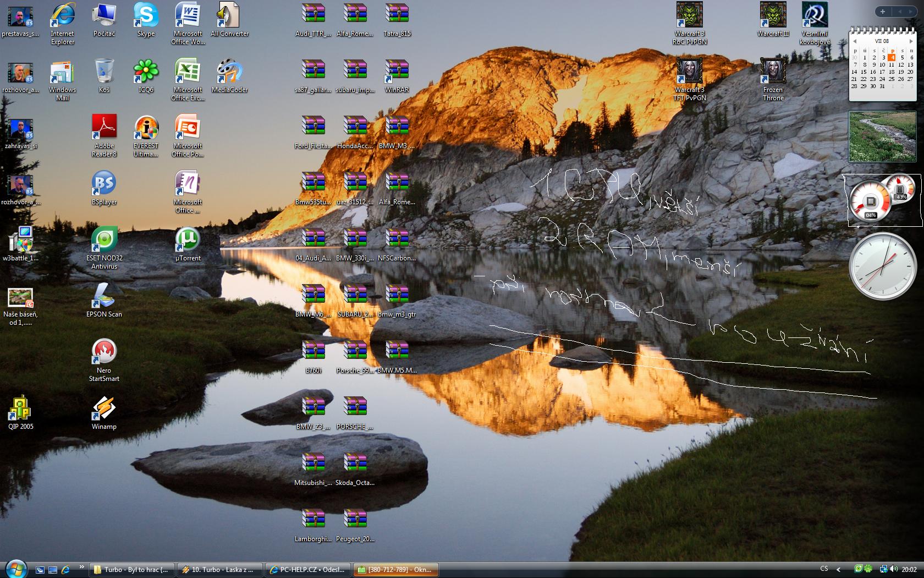This screenshot has height=578, width=924.
Task: Open the EVEREST Ultimate shortcut
Action: (146, 129)
